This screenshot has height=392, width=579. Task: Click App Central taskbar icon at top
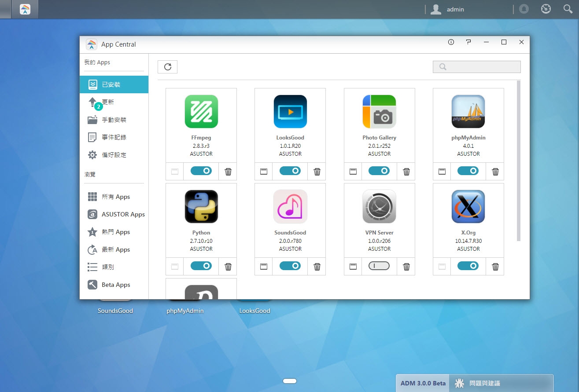(25, 9)
